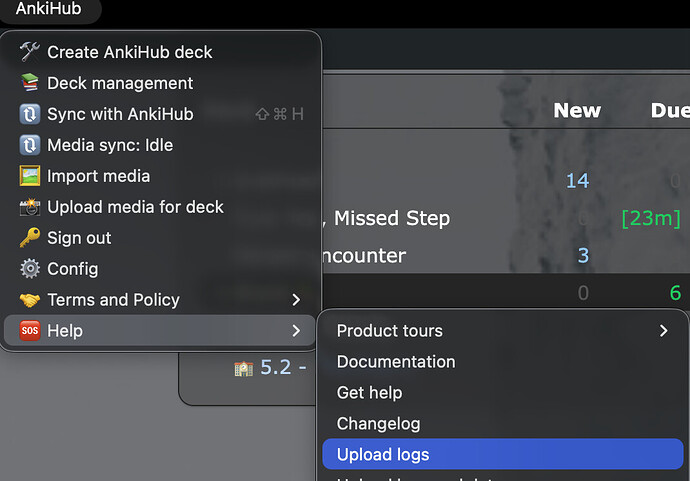Open the Changelog entry
The image size is (690, 481).
[503, 423]
